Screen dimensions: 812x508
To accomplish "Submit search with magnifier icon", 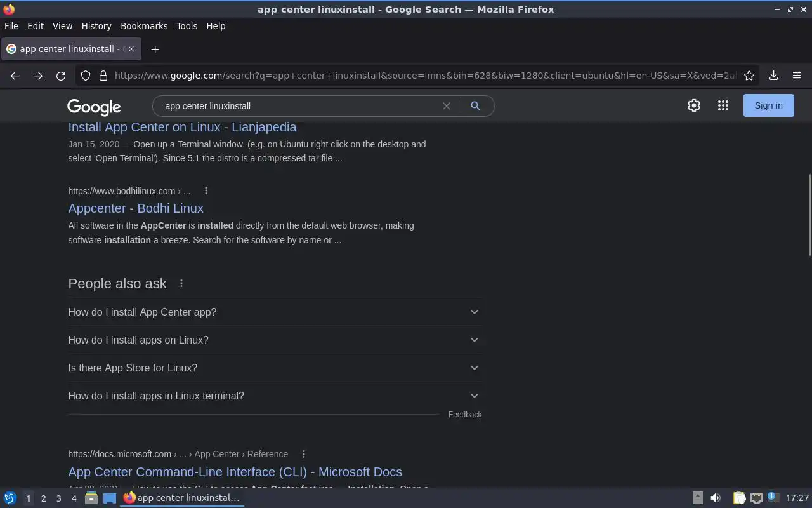I will (475, 106).
